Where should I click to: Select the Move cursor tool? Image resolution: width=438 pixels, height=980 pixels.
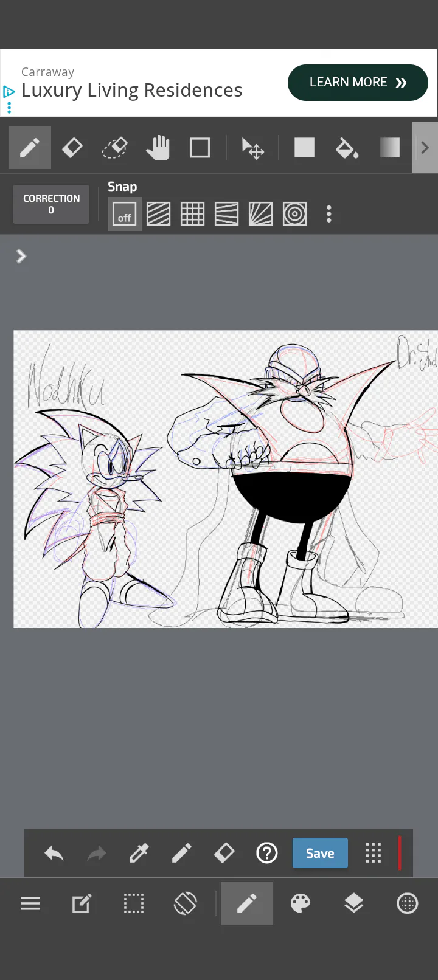252,148
